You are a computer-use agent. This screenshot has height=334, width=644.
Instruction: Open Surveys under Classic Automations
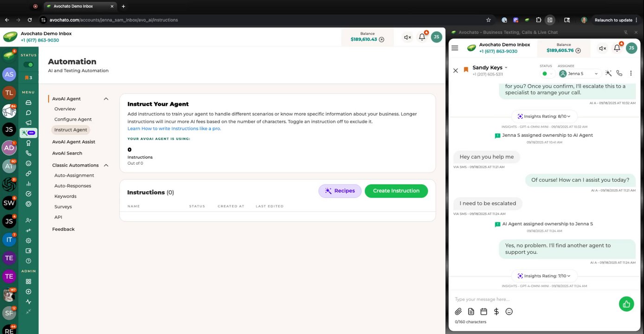[63, 207]
